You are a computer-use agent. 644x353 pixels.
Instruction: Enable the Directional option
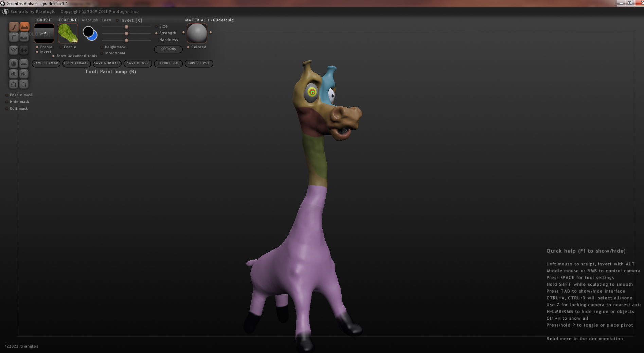(112, 53)
